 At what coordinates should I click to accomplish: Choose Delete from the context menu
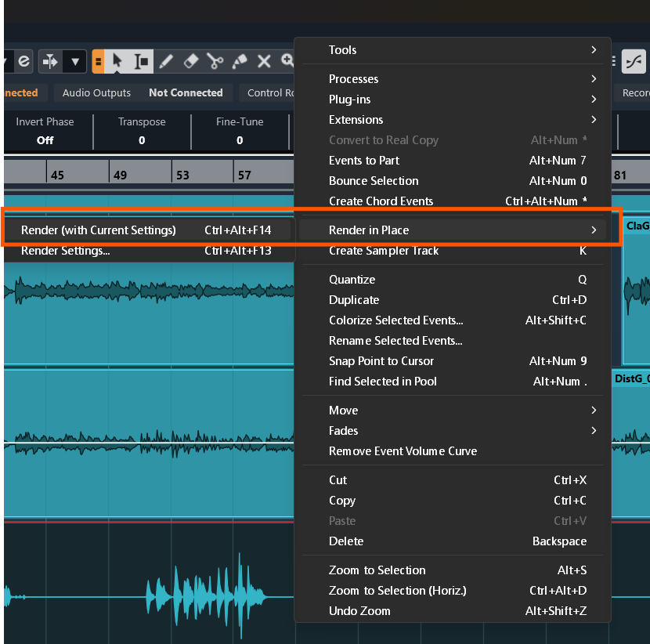[453, 541]
